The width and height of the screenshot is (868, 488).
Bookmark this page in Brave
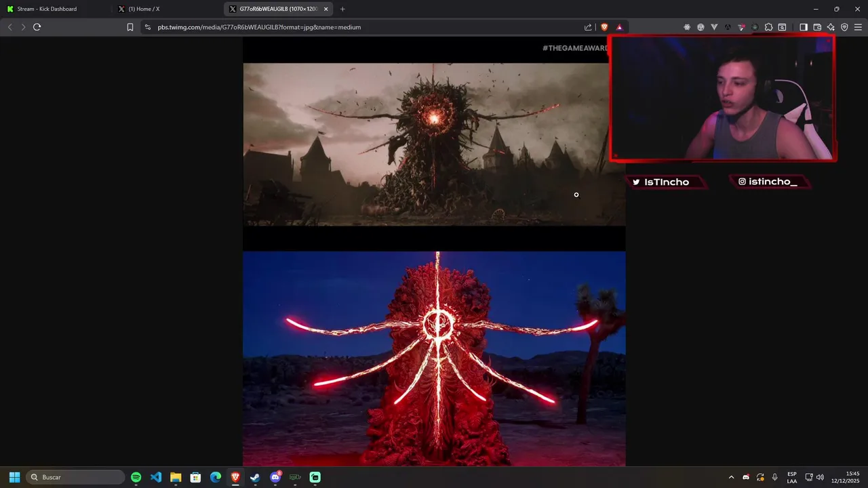130,27
